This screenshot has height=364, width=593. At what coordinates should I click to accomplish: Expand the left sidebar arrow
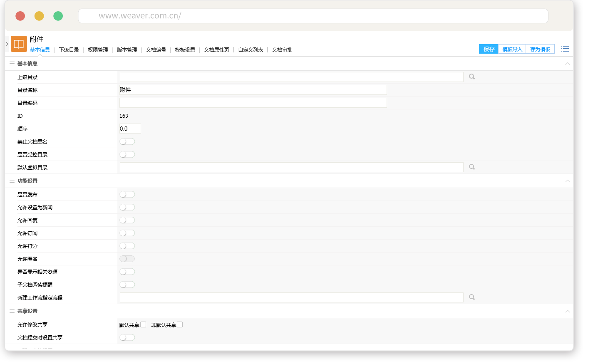pos(7,44)
